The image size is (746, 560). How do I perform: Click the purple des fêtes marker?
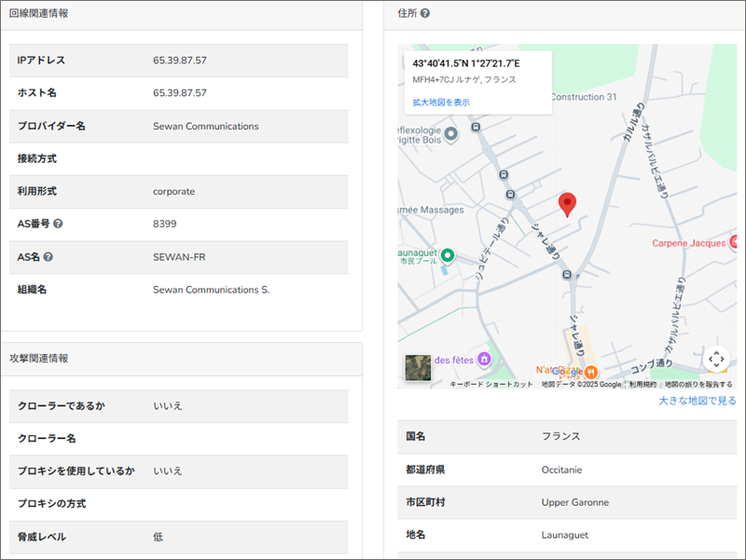483,360
